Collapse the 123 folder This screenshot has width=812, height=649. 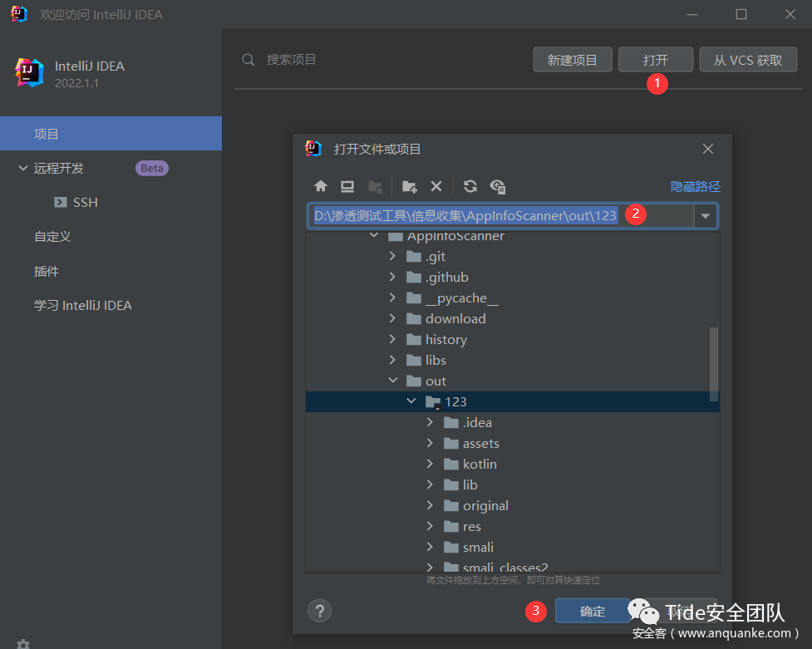(411, 401)
